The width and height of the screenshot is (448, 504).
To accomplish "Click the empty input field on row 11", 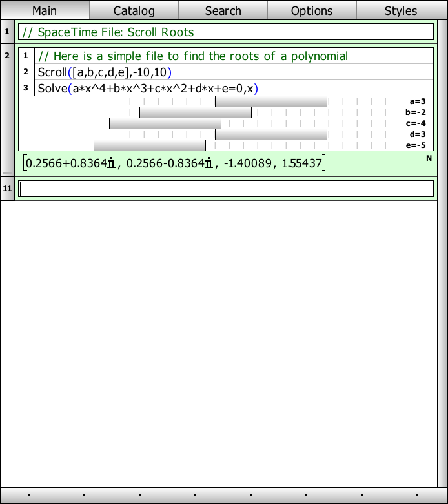I will tap(226, 189).
